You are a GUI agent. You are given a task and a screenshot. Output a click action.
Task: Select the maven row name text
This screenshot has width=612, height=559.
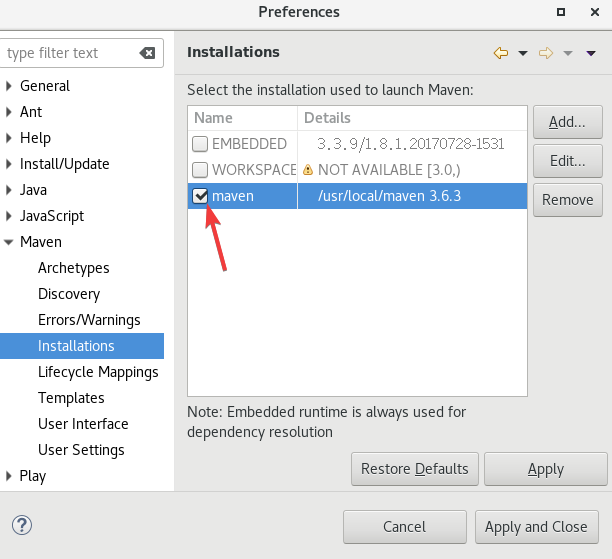233,196
